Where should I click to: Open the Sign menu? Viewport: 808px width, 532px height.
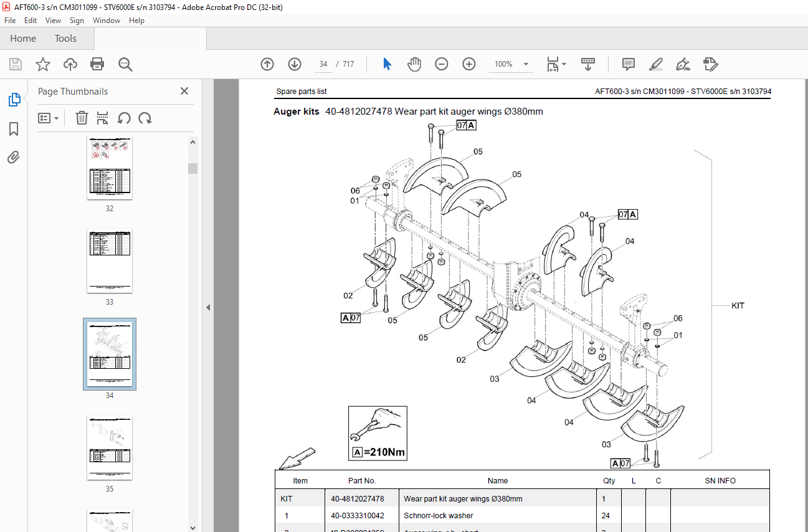pyautogui.click(x=77, y=21)
